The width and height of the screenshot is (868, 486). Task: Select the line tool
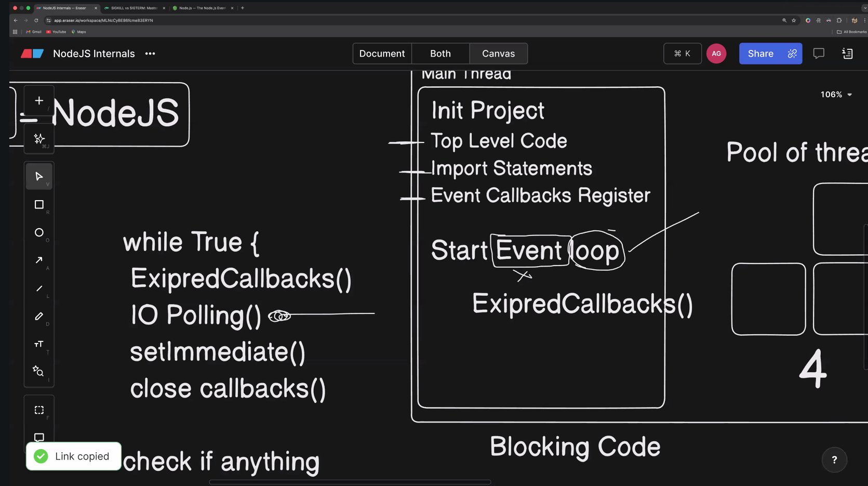[39, 288]
